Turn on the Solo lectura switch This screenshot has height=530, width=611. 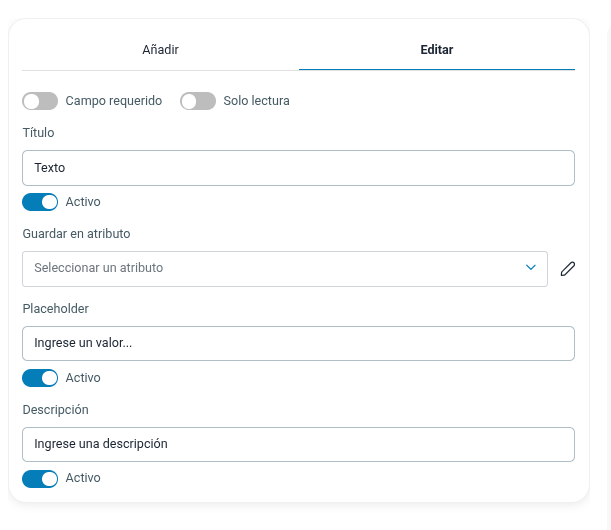[198, 101]
